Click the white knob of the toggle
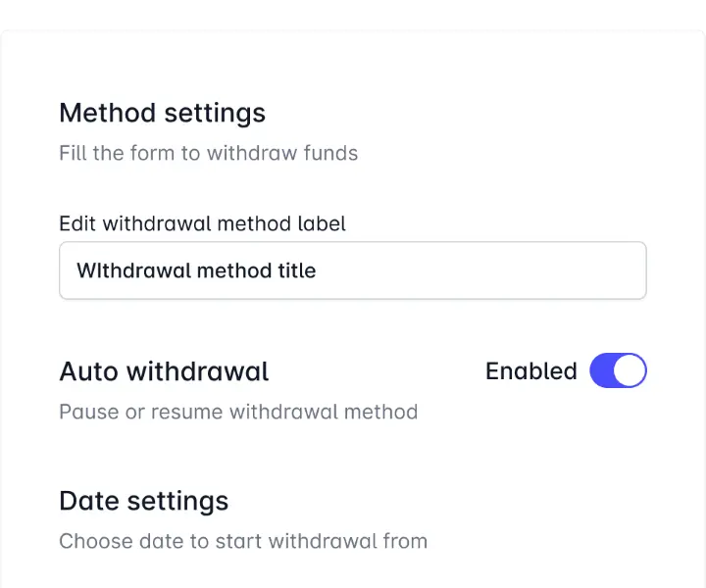The height and width of the screenshot is (588, 706). [630, 371]
